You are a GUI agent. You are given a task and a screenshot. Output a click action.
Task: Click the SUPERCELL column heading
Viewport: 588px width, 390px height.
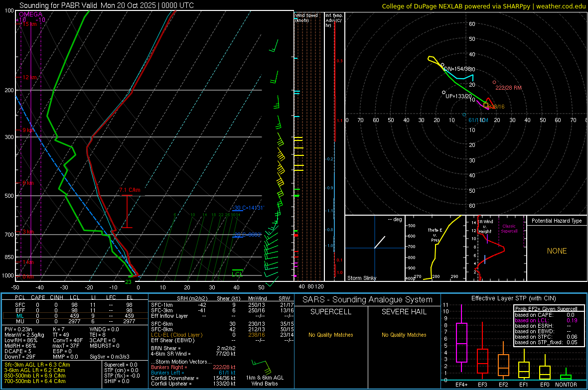331,312
